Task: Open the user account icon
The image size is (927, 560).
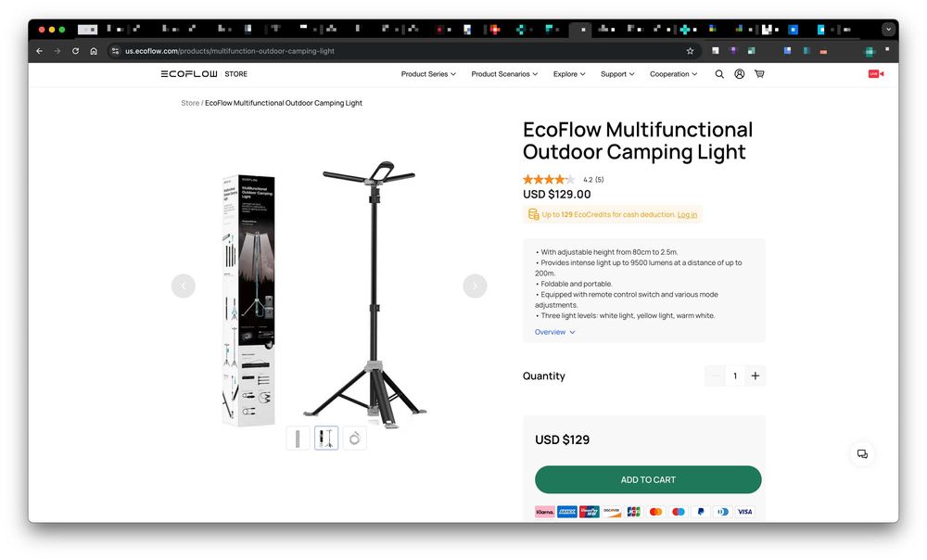Action: pos(740,74)
